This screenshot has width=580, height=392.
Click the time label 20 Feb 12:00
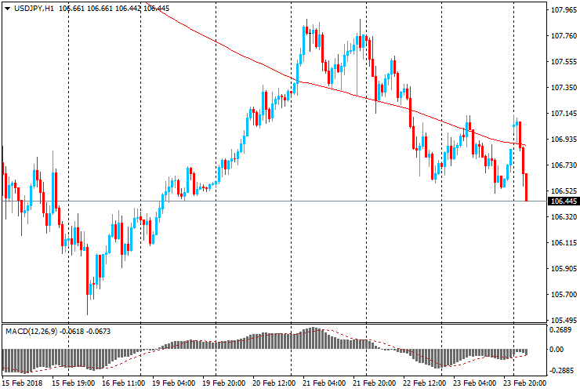pyautogui.click(x=274, y=383)
